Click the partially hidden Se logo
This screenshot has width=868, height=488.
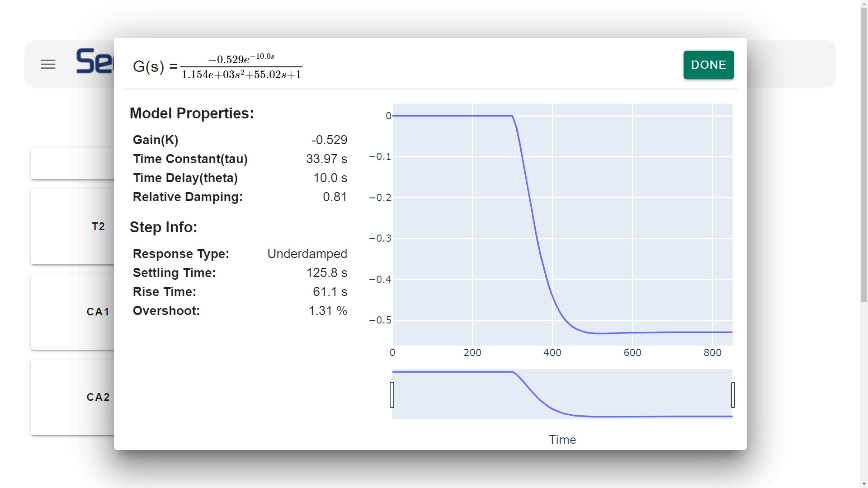coord(94,61)
